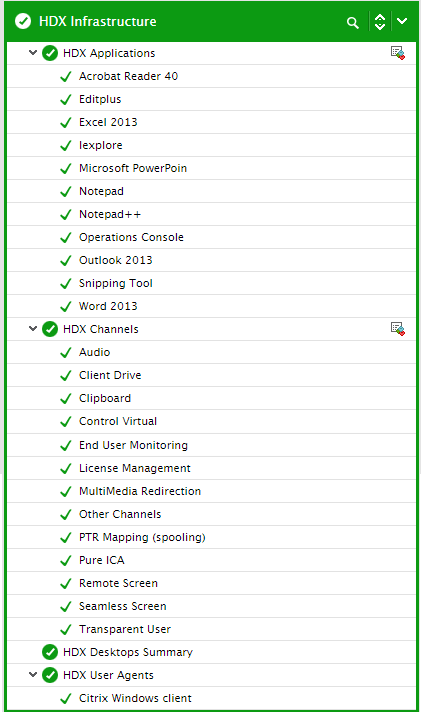Open the Other Channels entry
The height and width of the screenshot is (712, 421).
120,514
